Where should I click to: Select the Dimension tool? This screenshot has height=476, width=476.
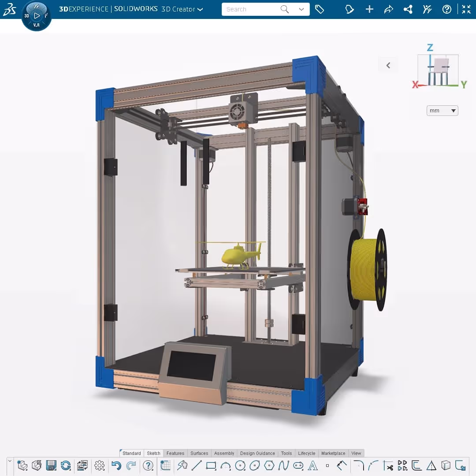click(342, 465)
